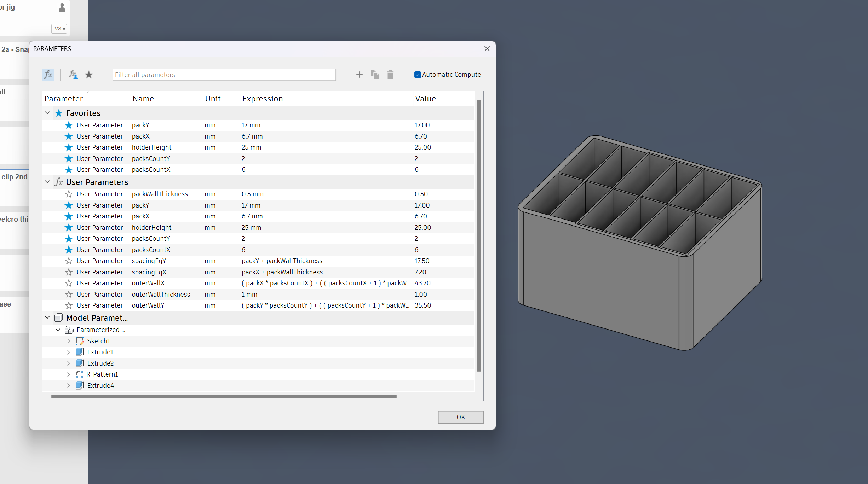Click the outerWallX expression cell
This screenshot has width=868, height=484.
pyautogui.click(x=326, y=283)
